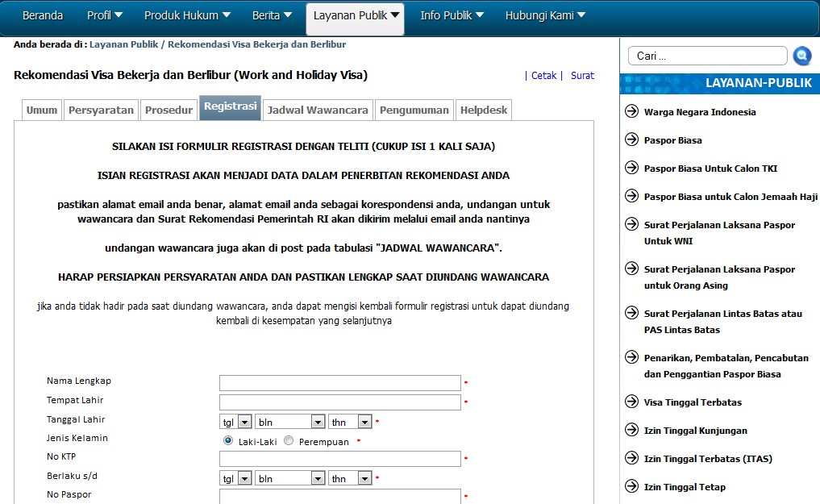Viewport: 820px width, 504px height.
Task: Click arrow icon beside Izin Tinggal Kunjungan
Action: (632, 429)
